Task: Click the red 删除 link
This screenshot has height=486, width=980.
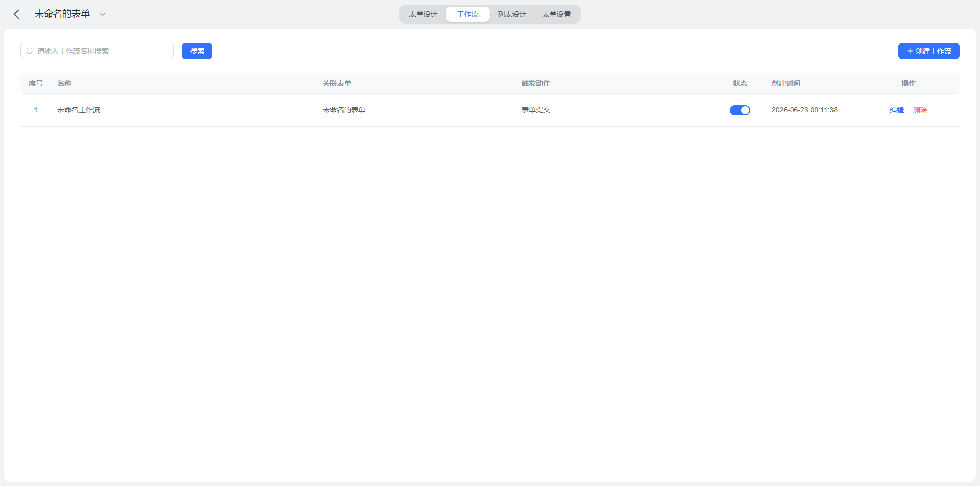Action: pos(920,110)
